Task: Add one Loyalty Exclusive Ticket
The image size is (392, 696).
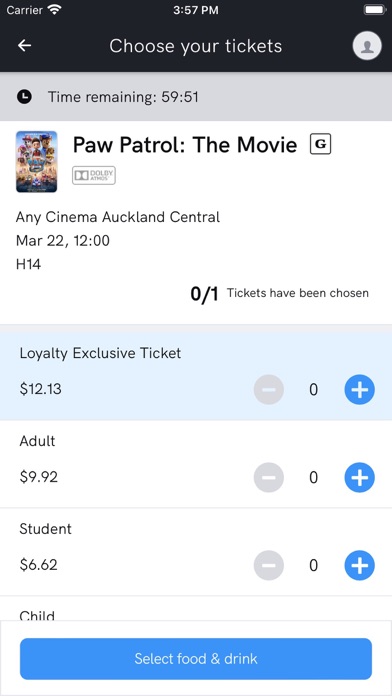Action: [360, 390]
